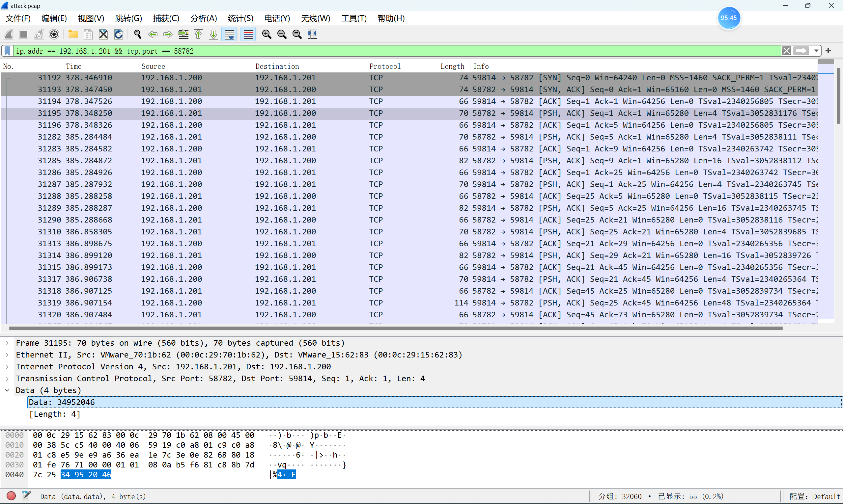This screenshot has height=504, width=843.
Task: Sort packets by Time column
Action: click(x=101, y=66)
